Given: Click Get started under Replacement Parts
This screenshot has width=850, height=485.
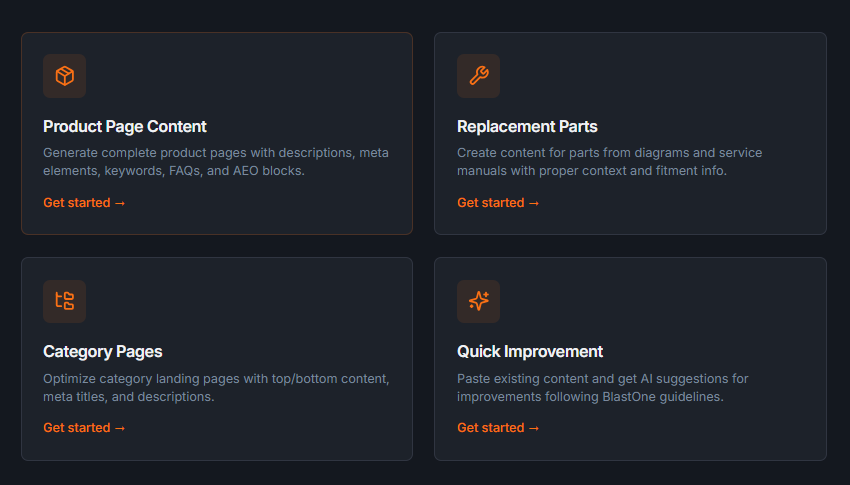Looking at the screenshot, I should coord(498,203).
